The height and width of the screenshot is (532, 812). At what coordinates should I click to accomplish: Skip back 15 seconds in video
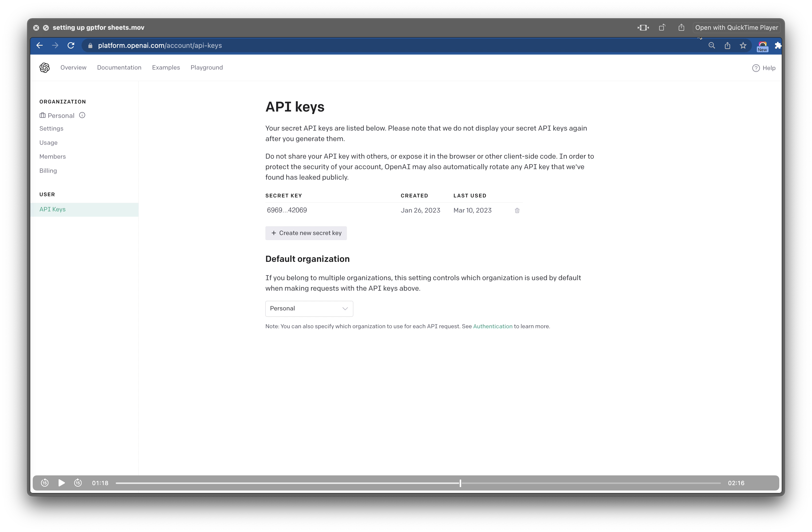[45, 483]
